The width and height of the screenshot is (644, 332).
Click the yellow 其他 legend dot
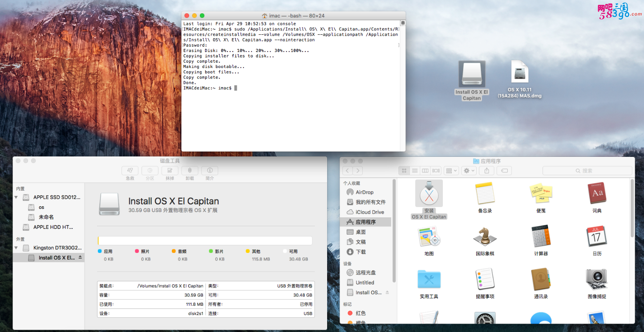point(248,251)
